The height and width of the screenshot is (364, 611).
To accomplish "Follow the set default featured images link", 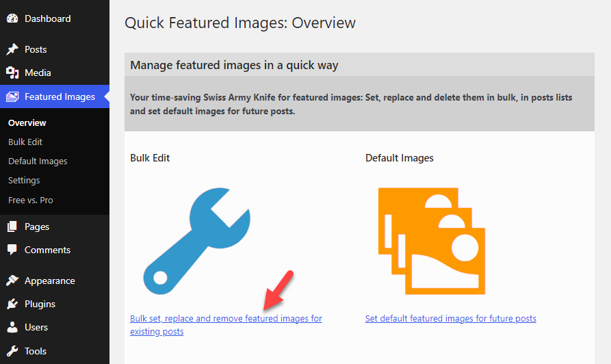I will tap(450, 319).
